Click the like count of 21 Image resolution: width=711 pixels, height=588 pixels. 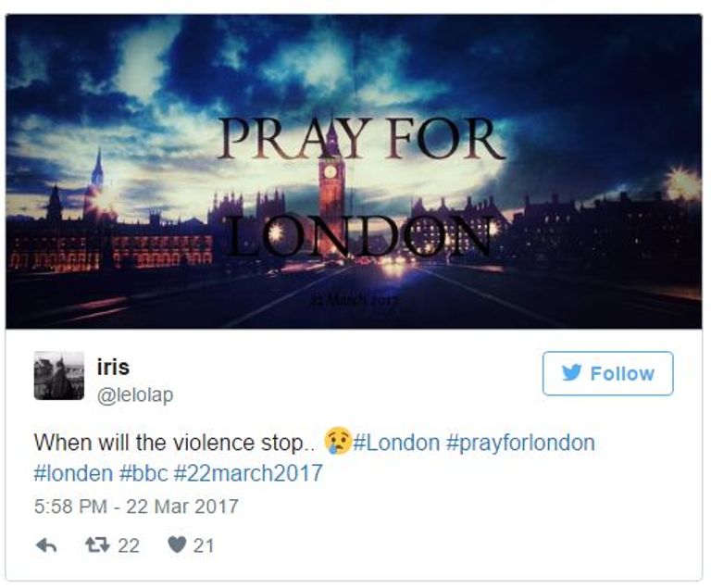[x=204, y=545]
